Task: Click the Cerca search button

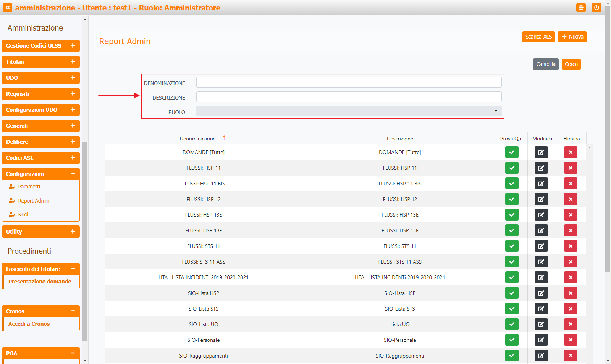Action: [x=571, y=64]
